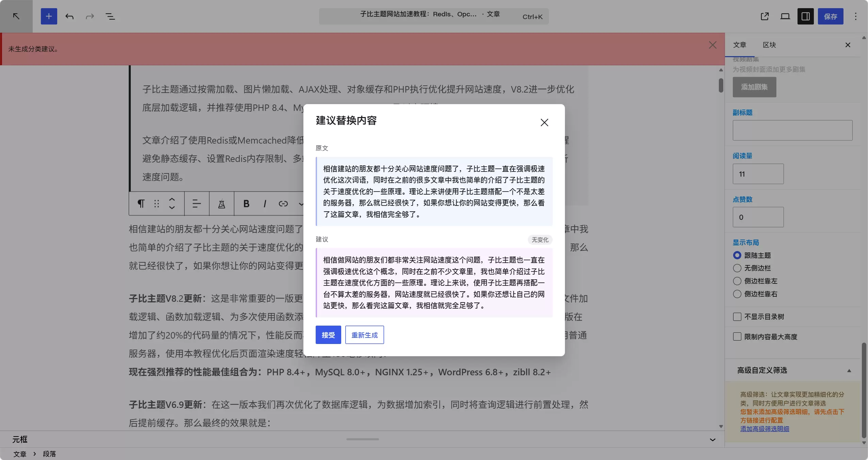
Task: Open the 添加高级筛选明细 link
Action: [764, 429]
